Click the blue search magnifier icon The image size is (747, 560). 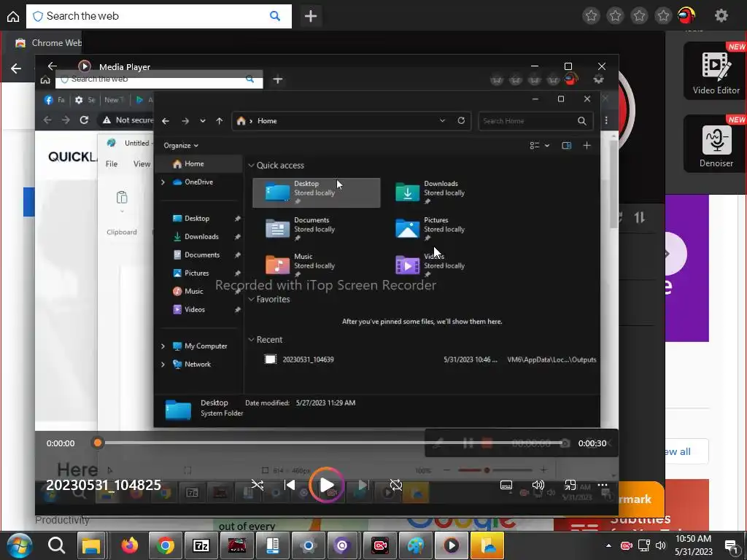(x=275, y=16)
